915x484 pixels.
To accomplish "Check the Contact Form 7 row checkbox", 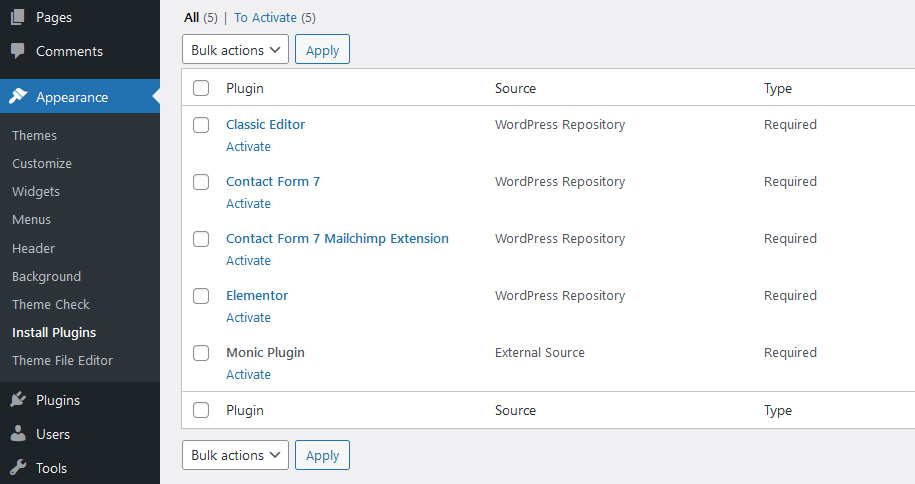I will tap(201, 182).
